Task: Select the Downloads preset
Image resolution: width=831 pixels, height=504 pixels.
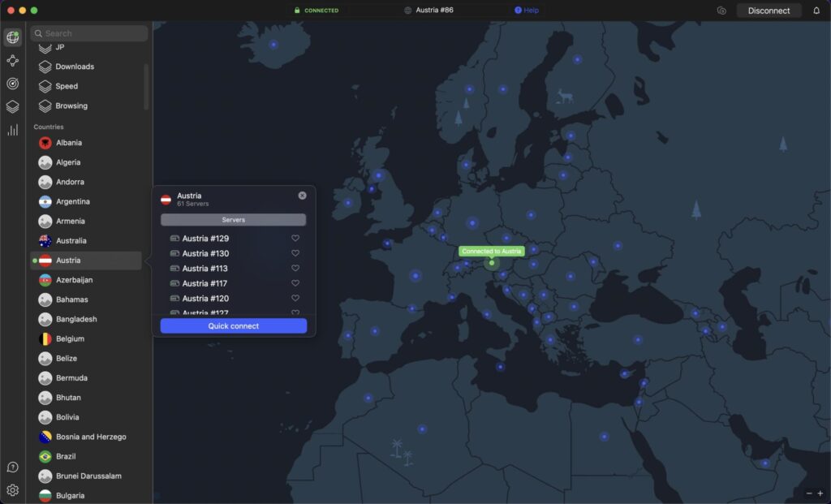Action: point(74,67)
